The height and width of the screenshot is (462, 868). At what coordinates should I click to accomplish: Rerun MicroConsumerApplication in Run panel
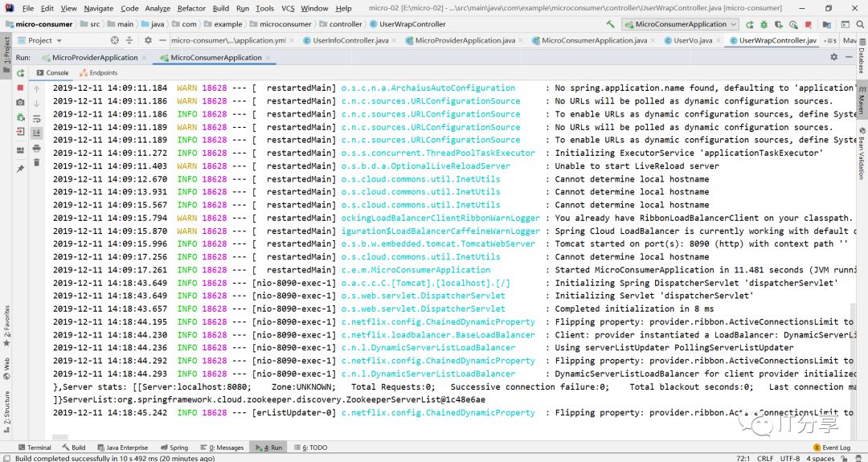pos(20,73)
